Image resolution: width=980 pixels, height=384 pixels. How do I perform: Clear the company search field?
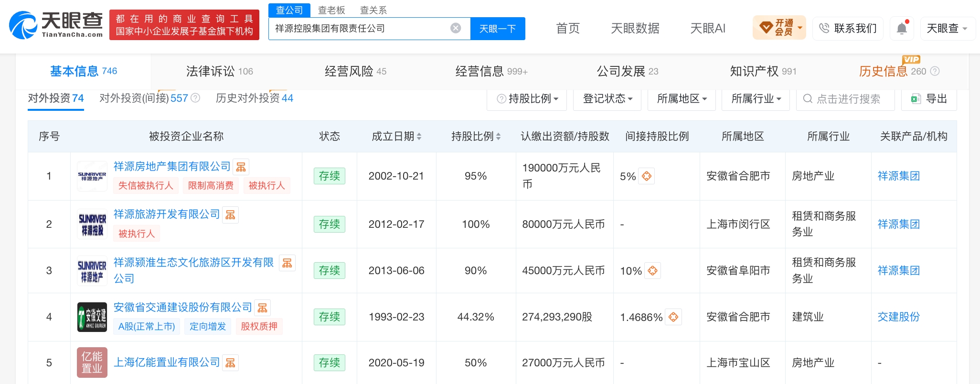[x=456, y=28]
